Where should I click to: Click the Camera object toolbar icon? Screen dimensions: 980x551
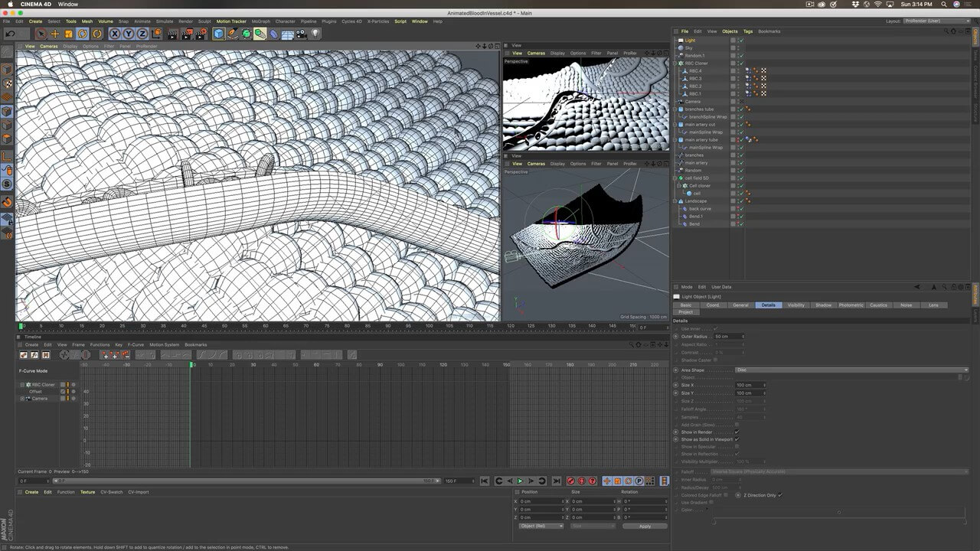(301, 34)
